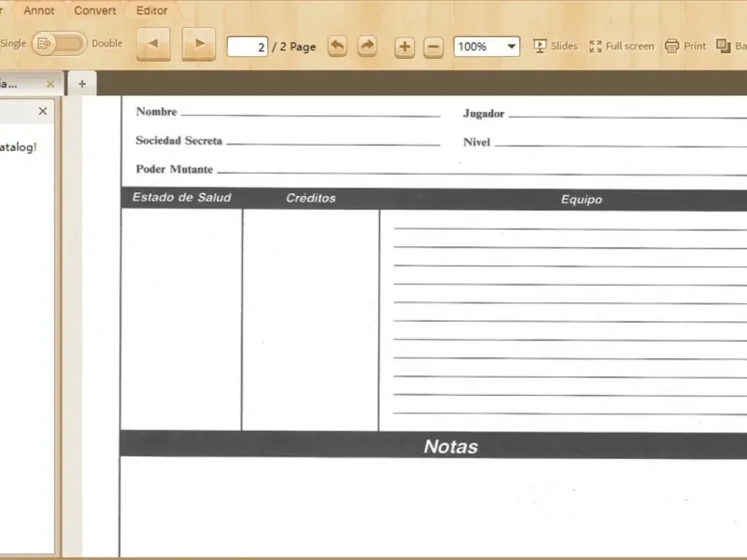Enter Full screen view
Viewport: 747px width, 560px height.
click(x=622, y=46)
